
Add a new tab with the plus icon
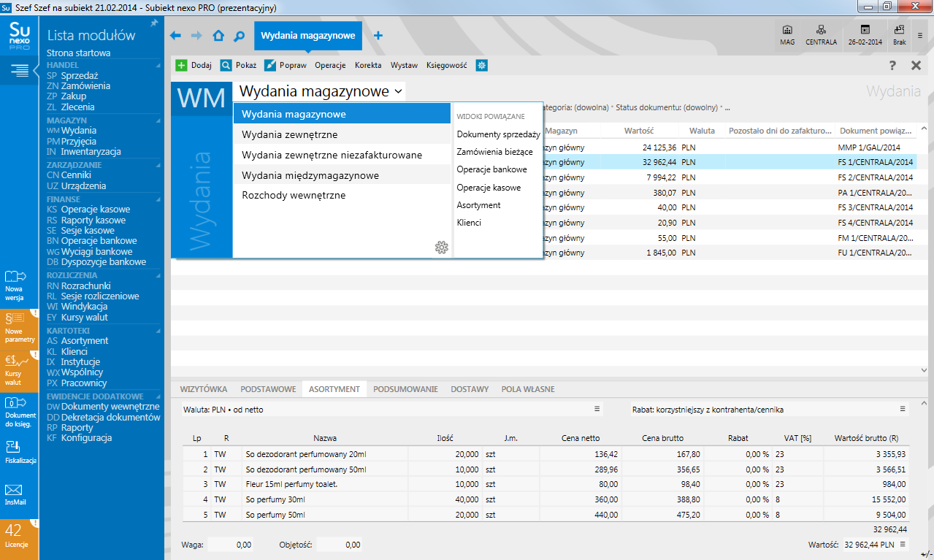[378, 36]
